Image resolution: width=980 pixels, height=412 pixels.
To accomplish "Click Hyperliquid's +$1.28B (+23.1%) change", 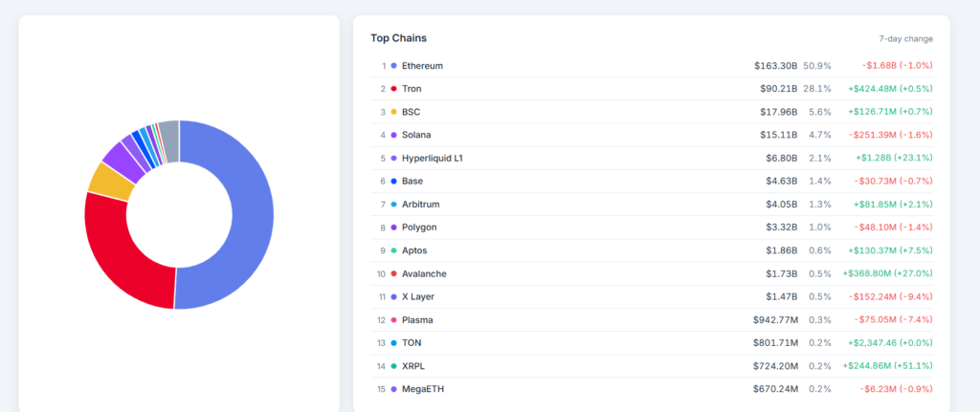I will [895, 158].
